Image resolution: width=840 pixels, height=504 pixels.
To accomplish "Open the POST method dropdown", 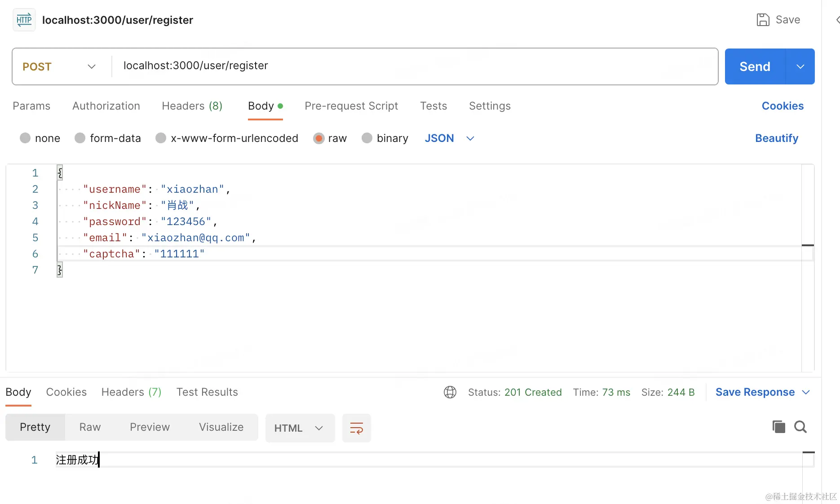I will 59,66.
